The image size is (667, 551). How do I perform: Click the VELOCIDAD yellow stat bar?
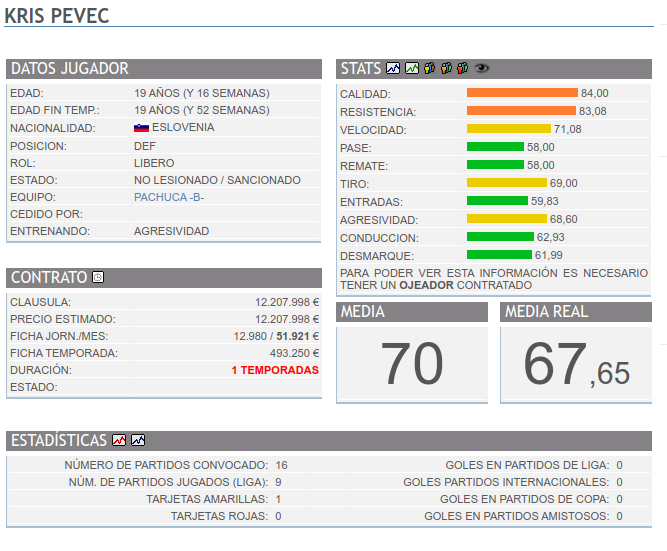tap(508, 129)
